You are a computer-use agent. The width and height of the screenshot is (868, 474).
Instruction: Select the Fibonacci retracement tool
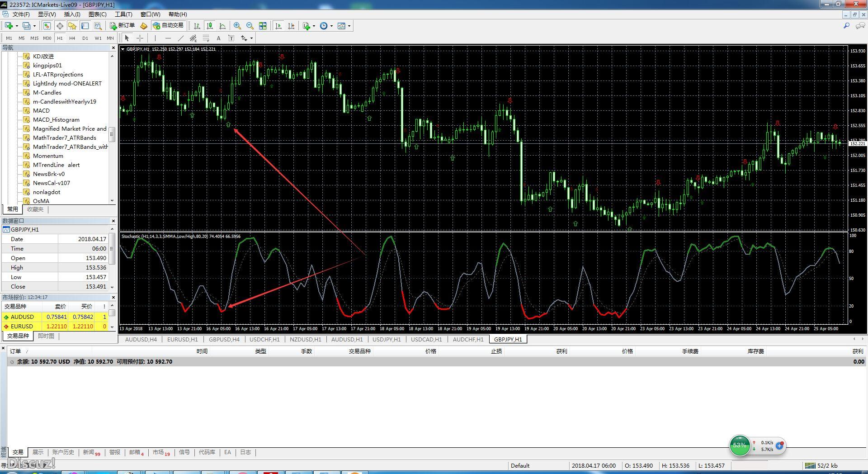(206, 38)
